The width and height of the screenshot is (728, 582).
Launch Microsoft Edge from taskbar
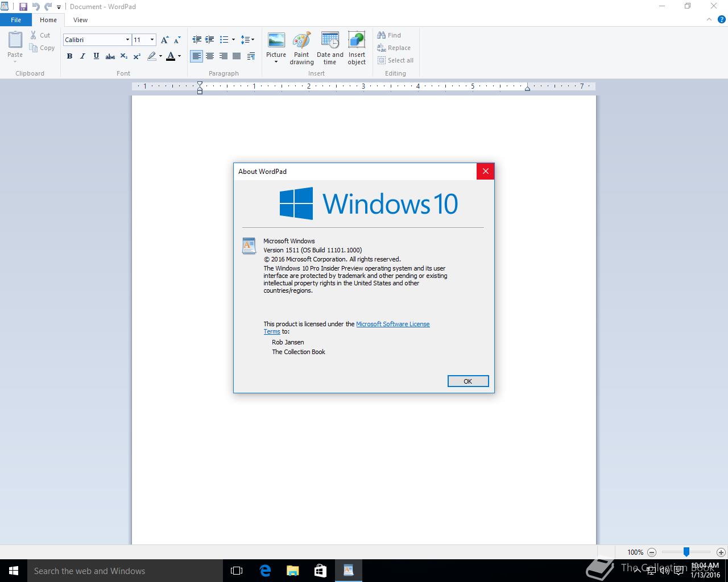point(265,571)
